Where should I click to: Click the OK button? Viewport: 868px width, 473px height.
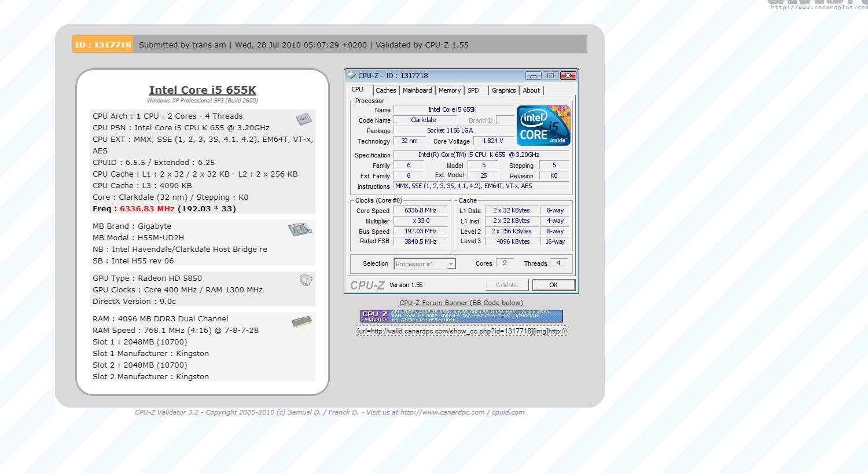pos(553,285)
